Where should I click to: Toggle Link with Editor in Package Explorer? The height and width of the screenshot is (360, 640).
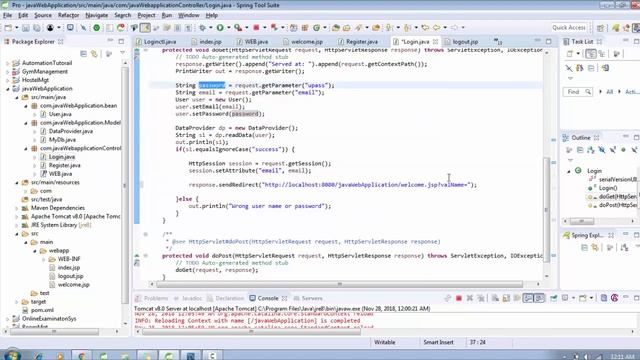(94, 54)
